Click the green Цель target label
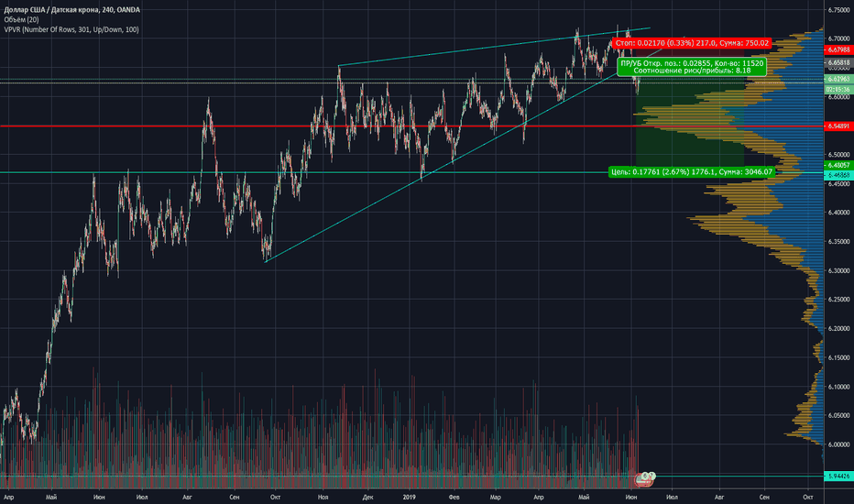 coord(692,171)
